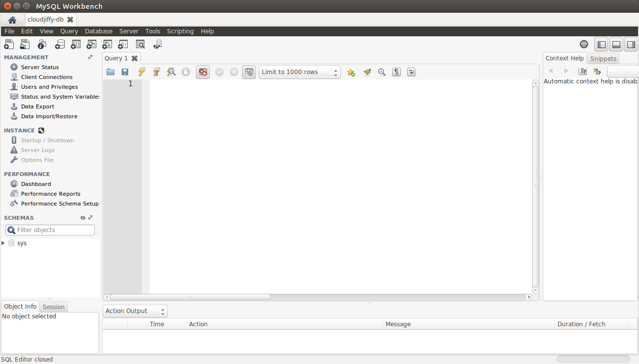639x364 pixels.
Task: Focus the Filter objects search field
Action: click(x=50, y=230)
